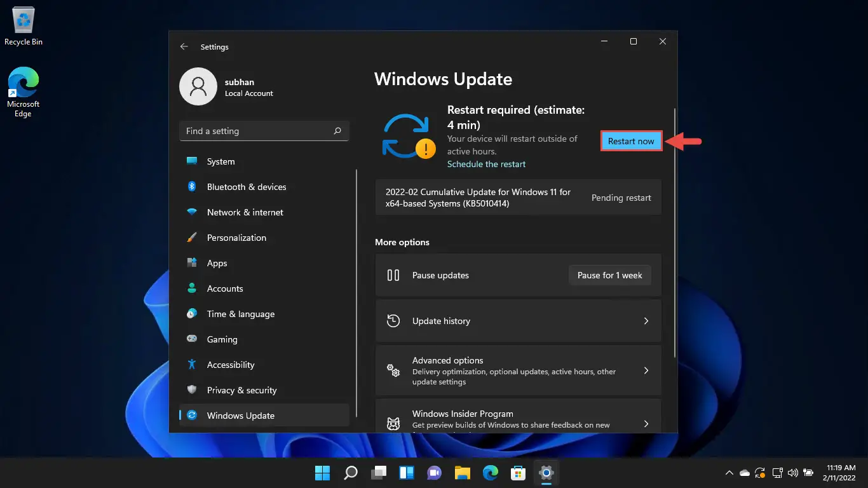Screen dimensions: 868x488
Task: Open taskbar Search
Action: point(351,473)
